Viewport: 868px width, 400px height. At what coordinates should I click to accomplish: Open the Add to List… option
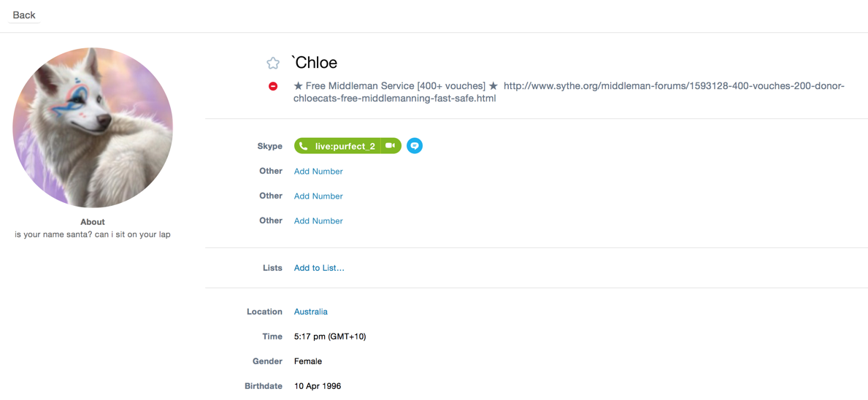pos(319,268)
